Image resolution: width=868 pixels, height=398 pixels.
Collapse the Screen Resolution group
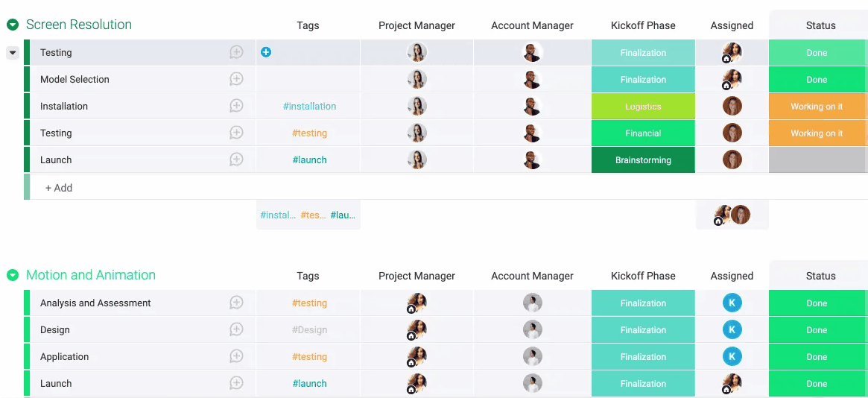tap(13, 25)
